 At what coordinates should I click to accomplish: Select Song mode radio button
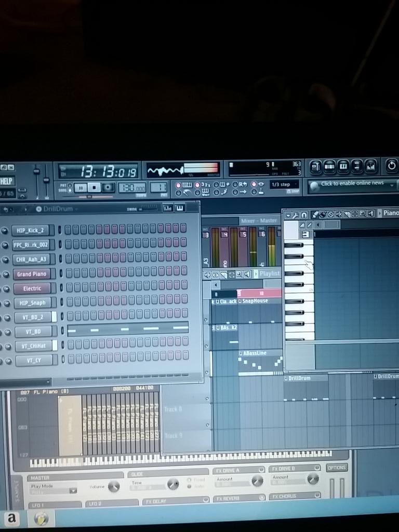point(70,190)
